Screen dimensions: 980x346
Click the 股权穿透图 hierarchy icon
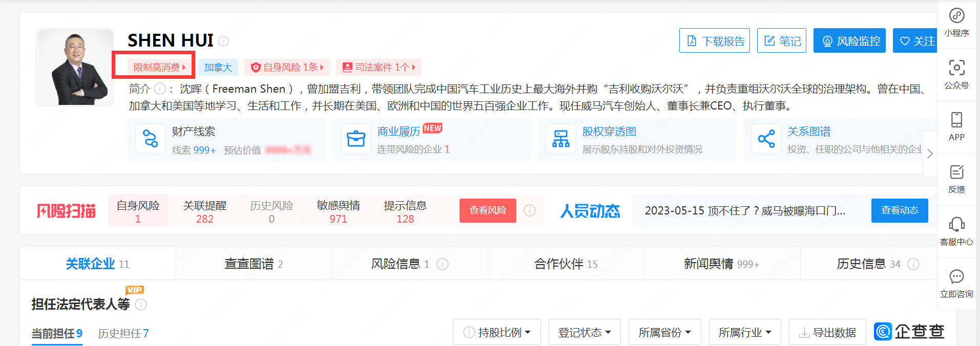pos(561,139)
